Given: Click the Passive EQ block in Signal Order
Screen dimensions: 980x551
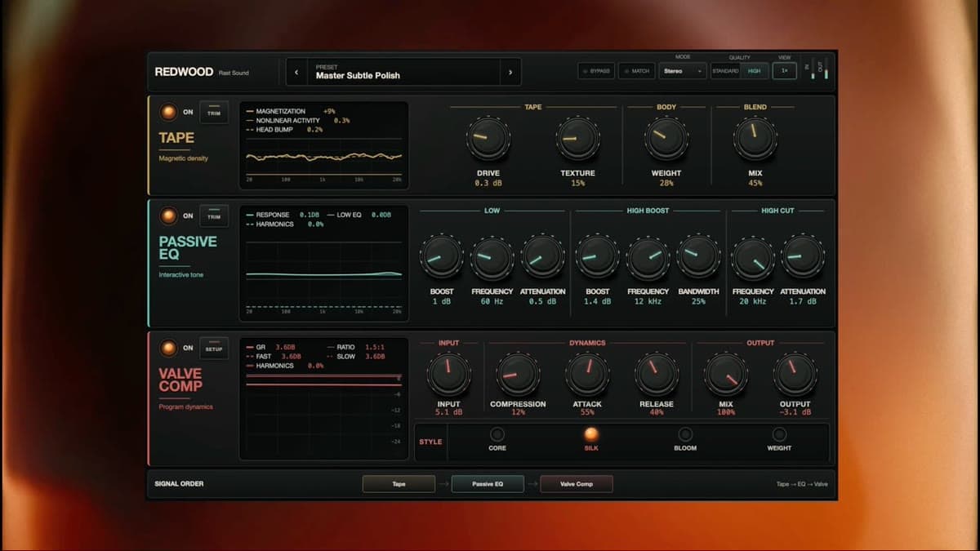Looking at the screenshot, I should 488,484.
